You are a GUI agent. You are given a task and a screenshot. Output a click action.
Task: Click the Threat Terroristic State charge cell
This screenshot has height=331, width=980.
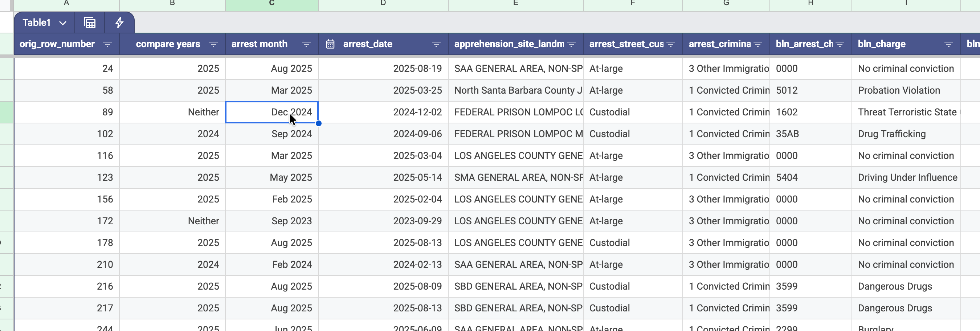tap(906, 112)
